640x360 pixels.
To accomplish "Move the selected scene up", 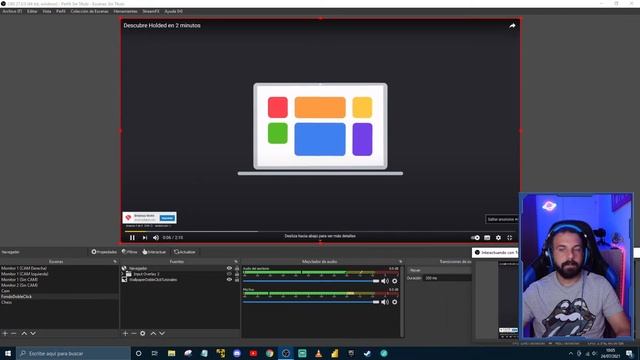I will [24, 333].
